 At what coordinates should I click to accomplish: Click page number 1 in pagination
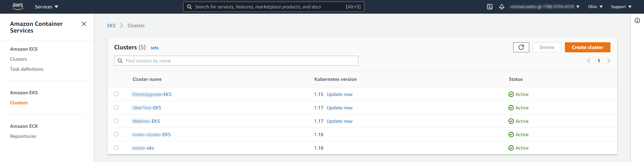click(x=599, y=61)
